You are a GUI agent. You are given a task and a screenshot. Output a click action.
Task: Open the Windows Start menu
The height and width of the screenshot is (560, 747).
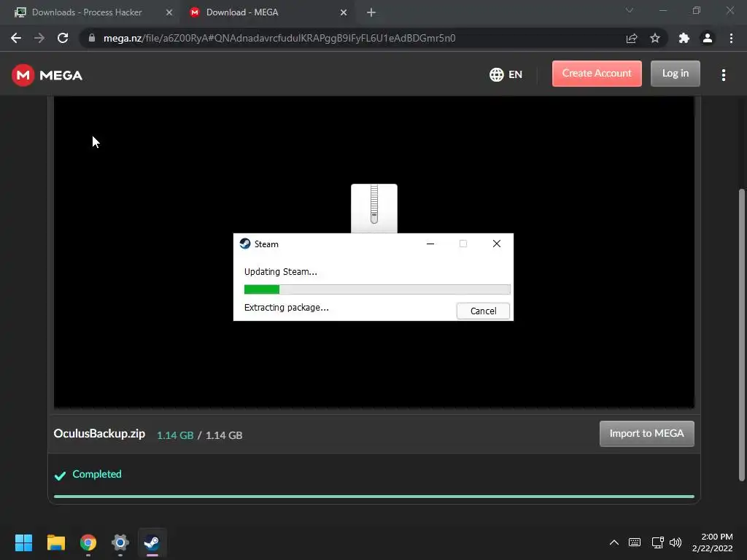click(x=23, y=542)
